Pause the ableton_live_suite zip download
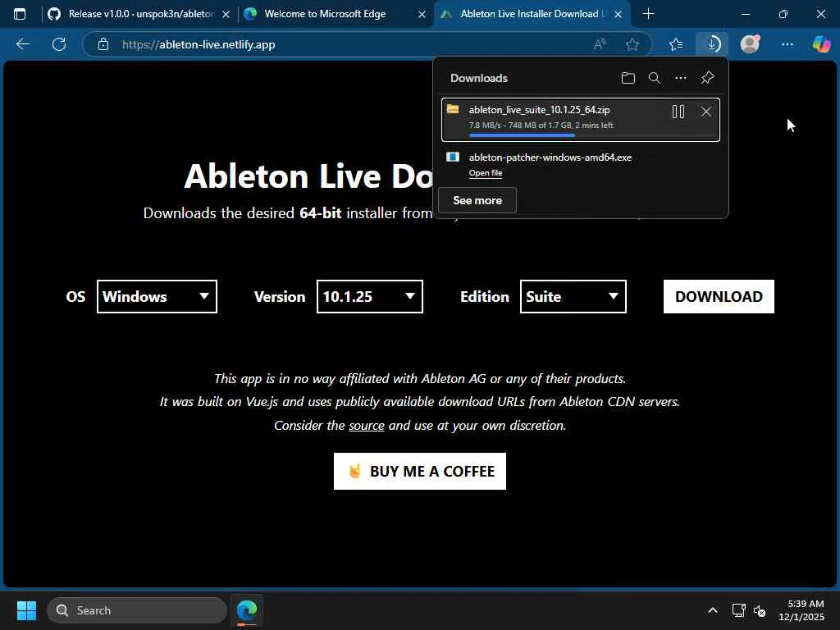840x630 pixels. tap(678, 112)
